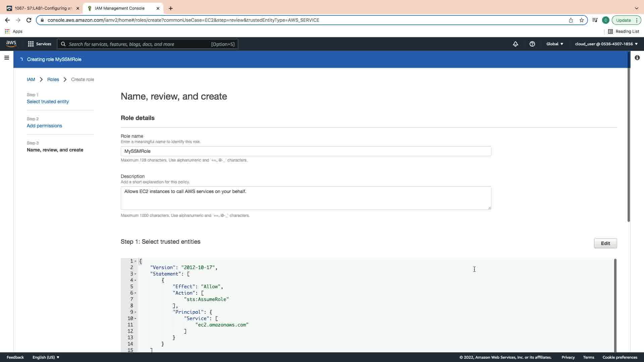
Task: Click Roles breadcrumb link
Action: point(53,79)
